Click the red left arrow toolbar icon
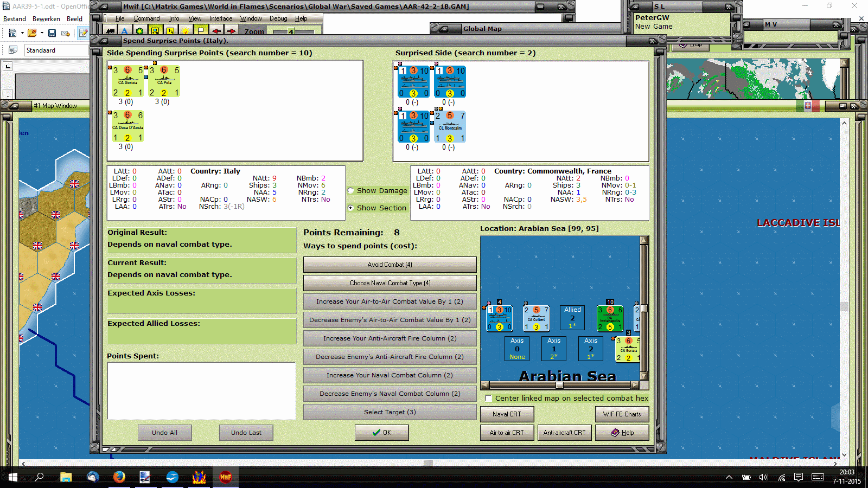Viewport: 868px width, 488px height. pos(216,31)
